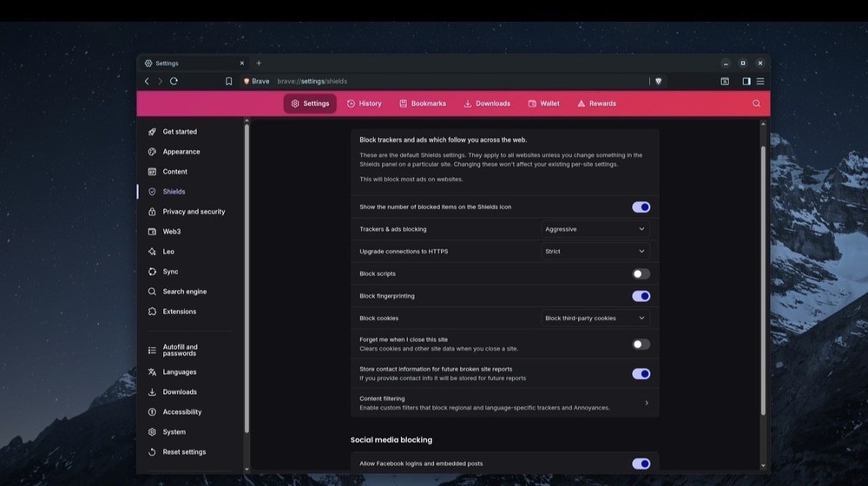This screenshot has width=868, height=486.
Task: Open Upgrade connections to HTTPS dropdown
Action: point(595,252)
